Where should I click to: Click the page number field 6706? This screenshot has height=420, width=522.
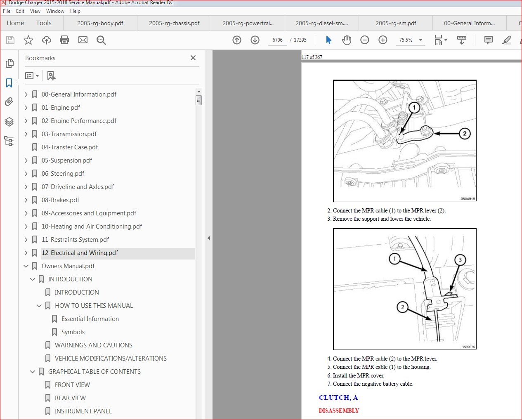pos(277,40)
